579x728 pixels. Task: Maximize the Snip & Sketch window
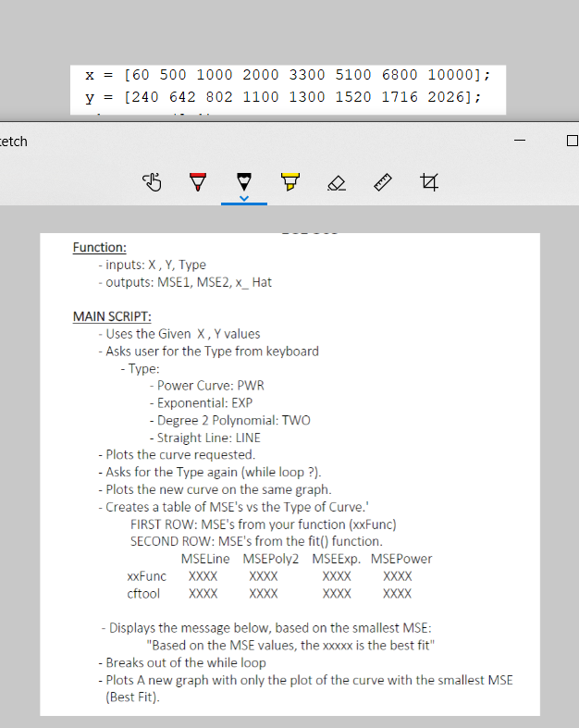(x=573, y=141)
